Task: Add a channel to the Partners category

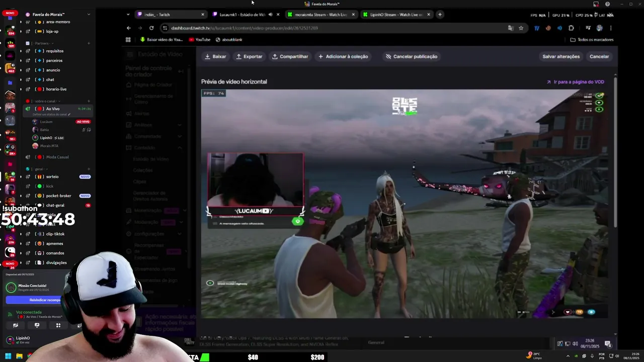Action: [89, 43]
